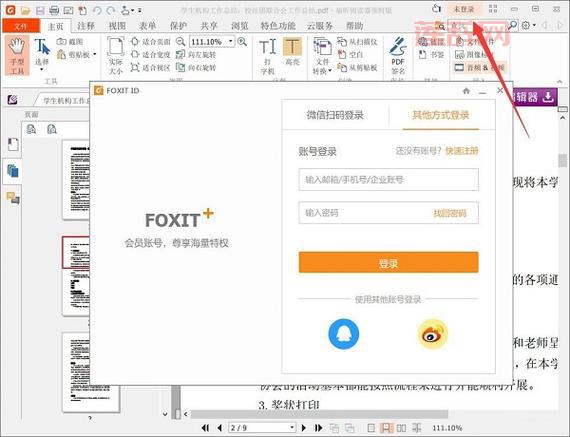Screen dimensions: 570x437
Task: Open the File Convert (文件转换) dropdown
Action: coord(322,56)
